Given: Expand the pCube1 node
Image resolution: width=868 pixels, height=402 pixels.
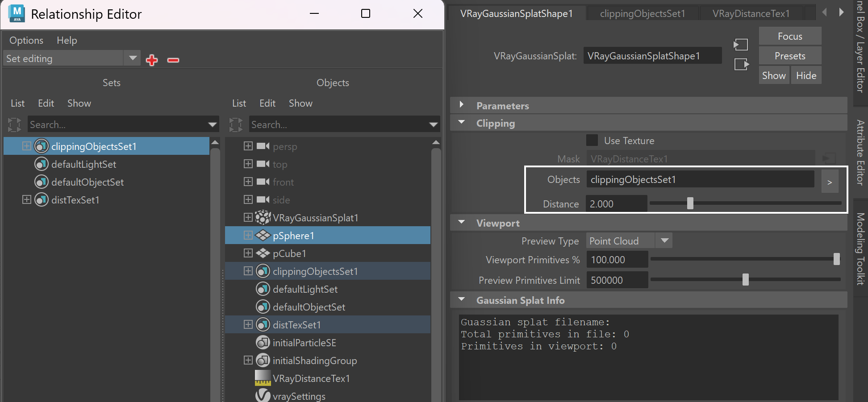Looking at the screenshot, I should pyautogui.click(x=248, y=253).
